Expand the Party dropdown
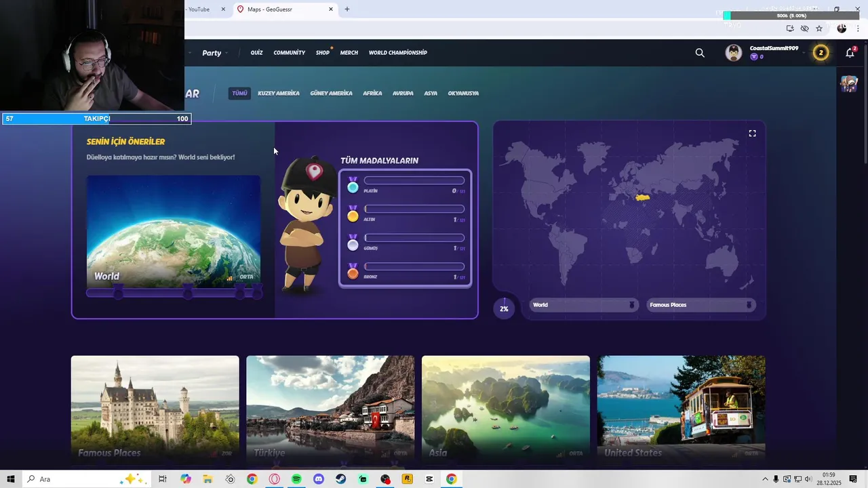 pyautogui.click(x=215, y=53)
